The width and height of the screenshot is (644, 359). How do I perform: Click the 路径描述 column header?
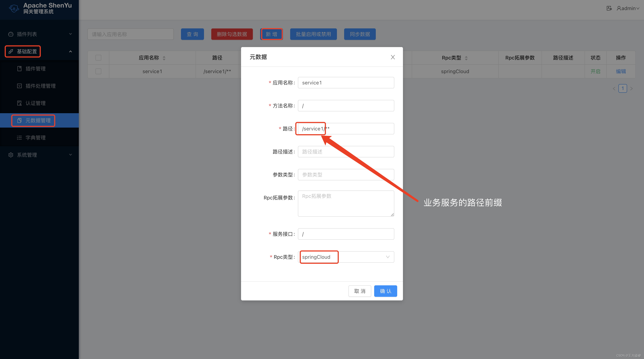(x=563, y=58)
